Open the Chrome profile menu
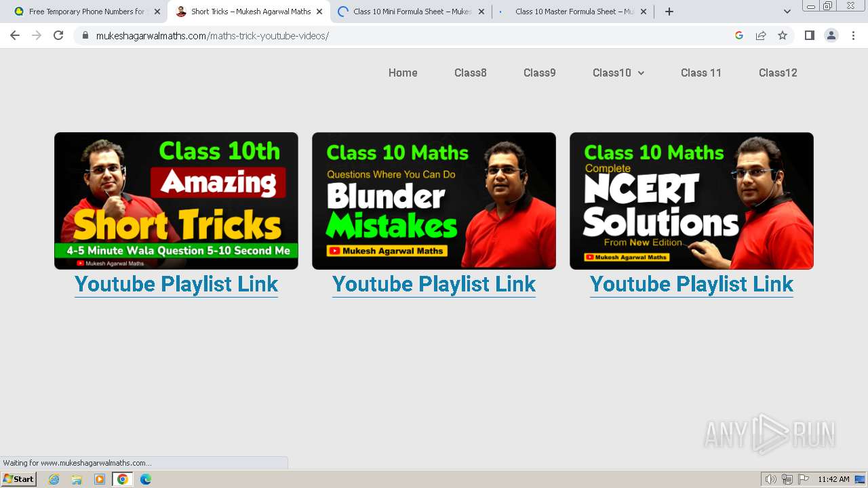This screenshot has height=488, width=868. pos(831,35)
